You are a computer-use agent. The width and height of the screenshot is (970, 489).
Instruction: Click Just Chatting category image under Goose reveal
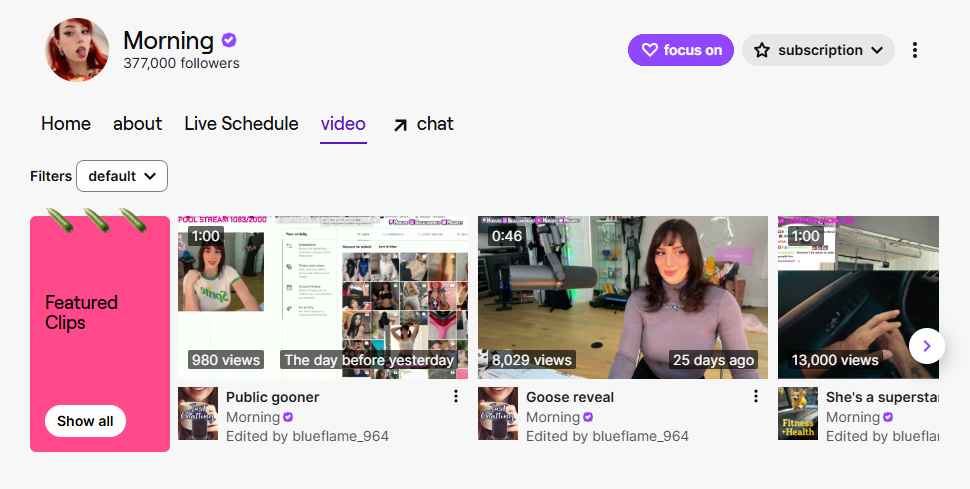coord(498,413)
